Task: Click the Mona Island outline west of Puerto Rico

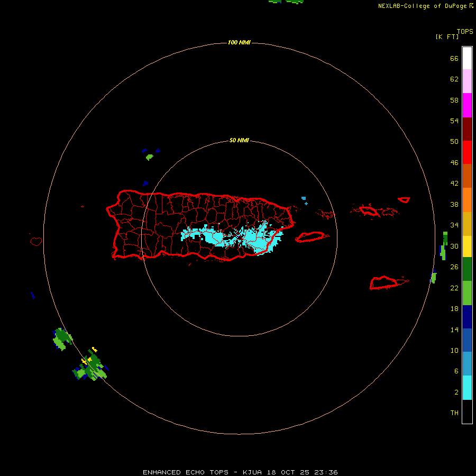Action: point(36,241)
